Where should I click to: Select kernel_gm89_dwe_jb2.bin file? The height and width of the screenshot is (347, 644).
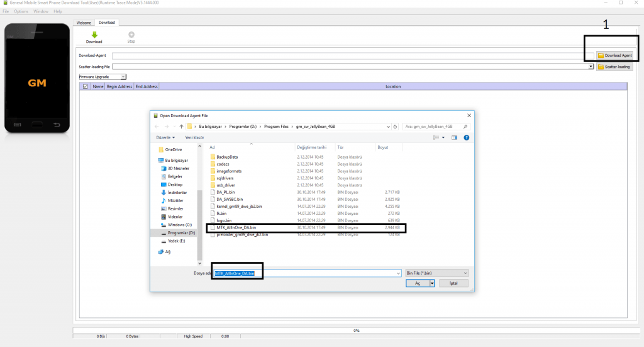click(x=239, y=207)
